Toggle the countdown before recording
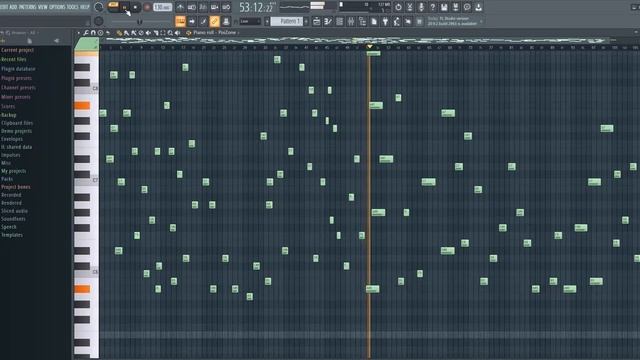 click(203, 7)
